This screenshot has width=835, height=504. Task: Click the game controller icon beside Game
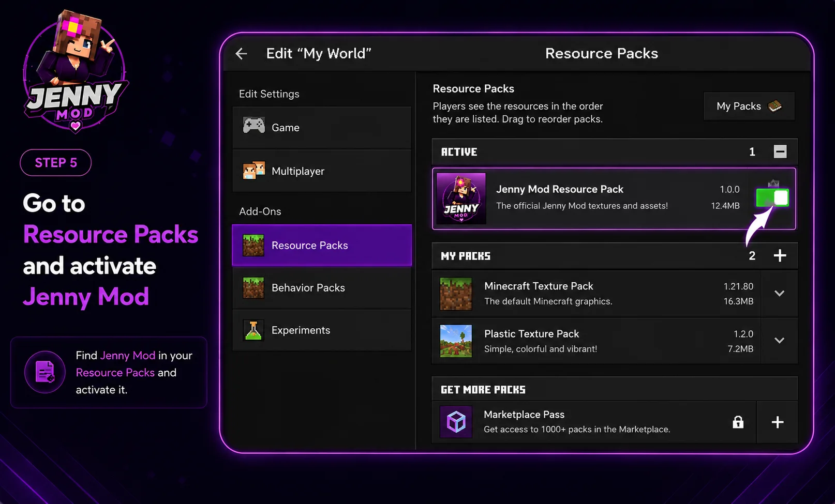254,126
